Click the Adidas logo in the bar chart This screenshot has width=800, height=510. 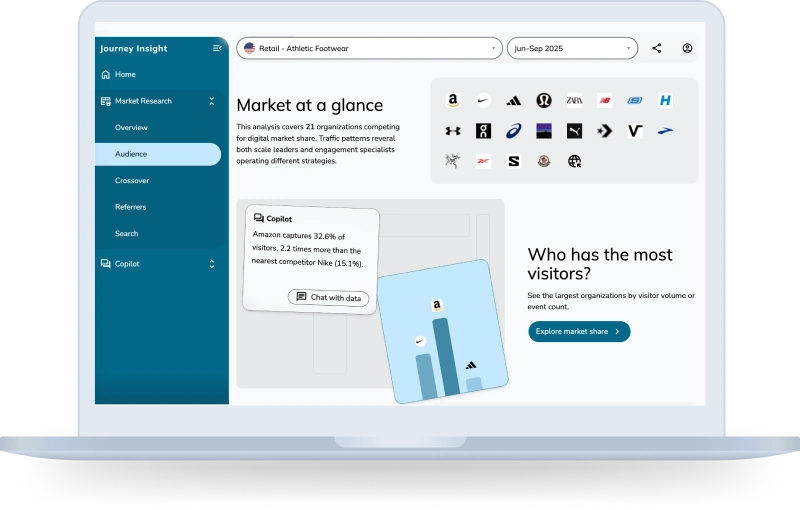click(471, 365)
